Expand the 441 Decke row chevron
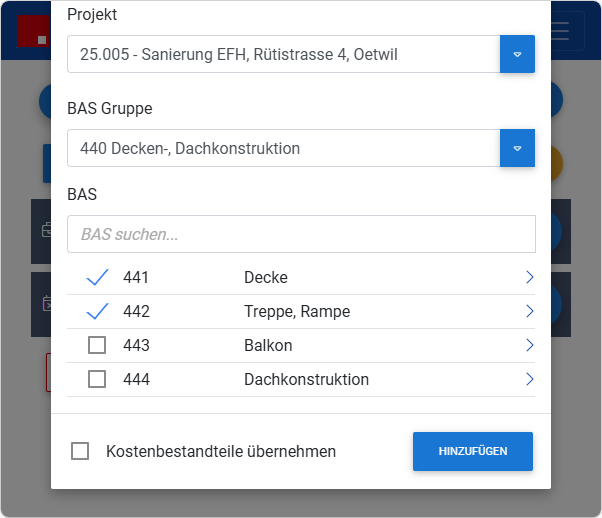602x518 pixels. tap(530, 277)
